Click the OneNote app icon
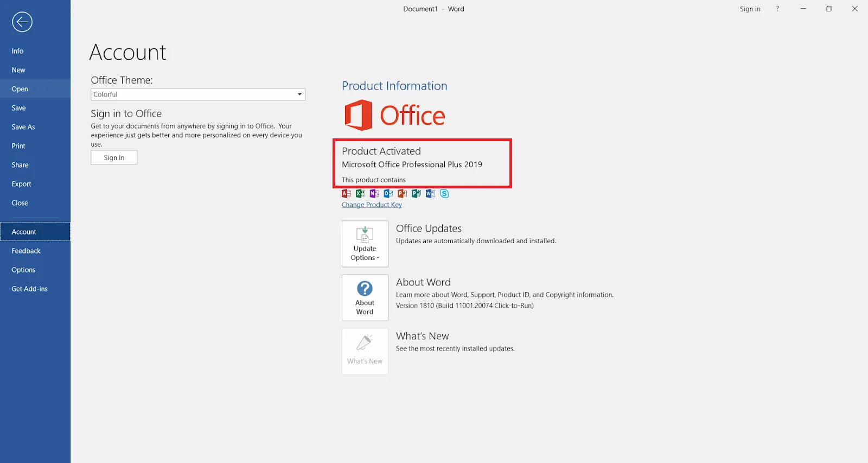The image size is (868, 463). [x=374, y=194]
